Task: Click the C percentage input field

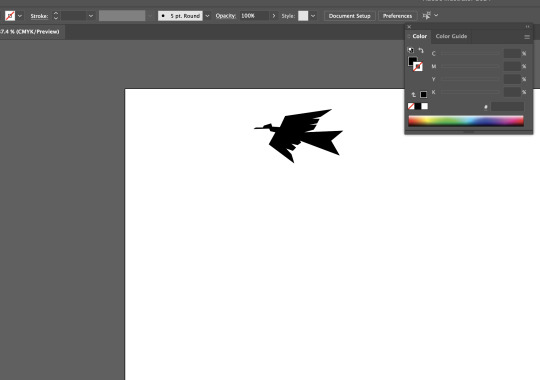Action: (x=512, y=53)
